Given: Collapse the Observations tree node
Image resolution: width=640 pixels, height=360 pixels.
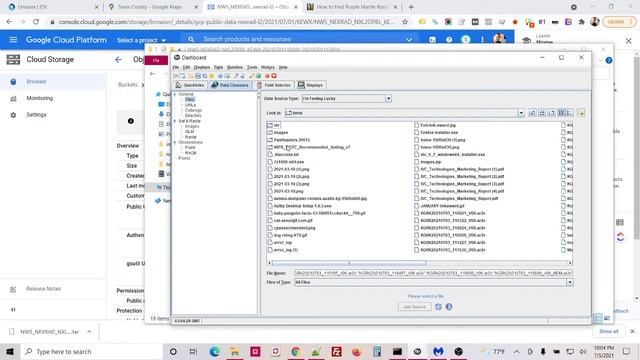Looking at the screenshot, I should 175,142.
